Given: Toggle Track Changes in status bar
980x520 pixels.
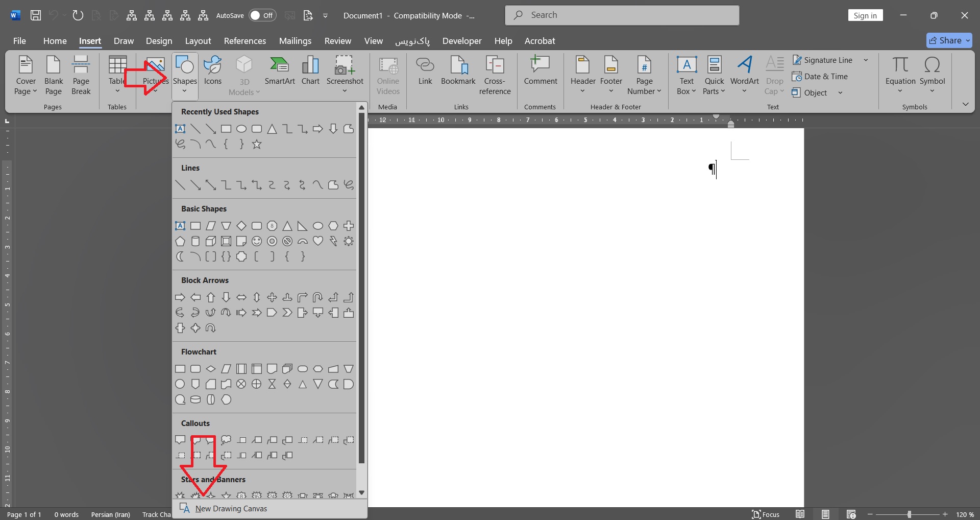Looking at the screenshot, I should (x=156, y=514).
